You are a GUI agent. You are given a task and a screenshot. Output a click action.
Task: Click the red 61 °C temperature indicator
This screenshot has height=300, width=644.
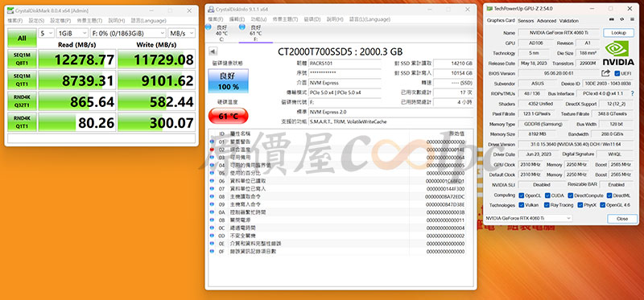[x=229, y=116]
